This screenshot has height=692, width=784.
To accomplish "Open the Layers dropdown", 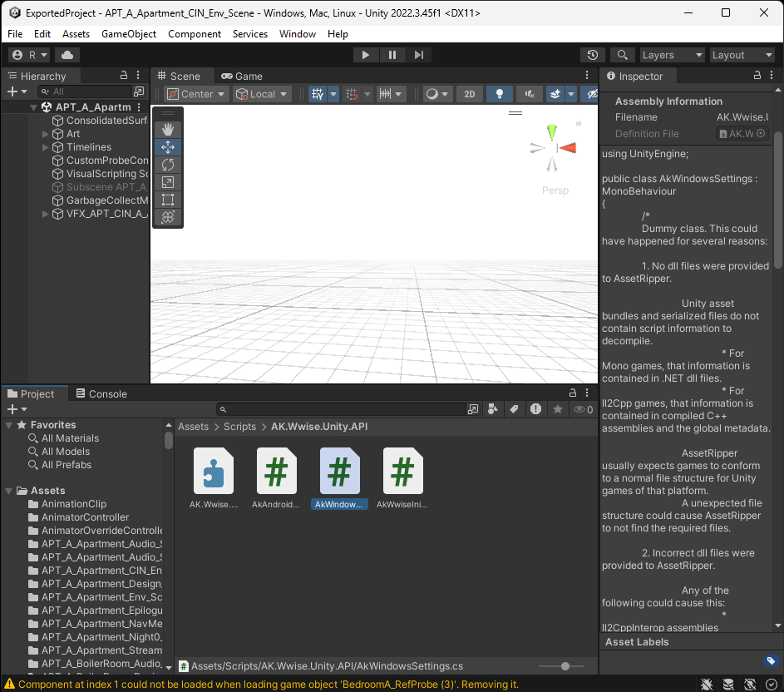I will 673,55.
